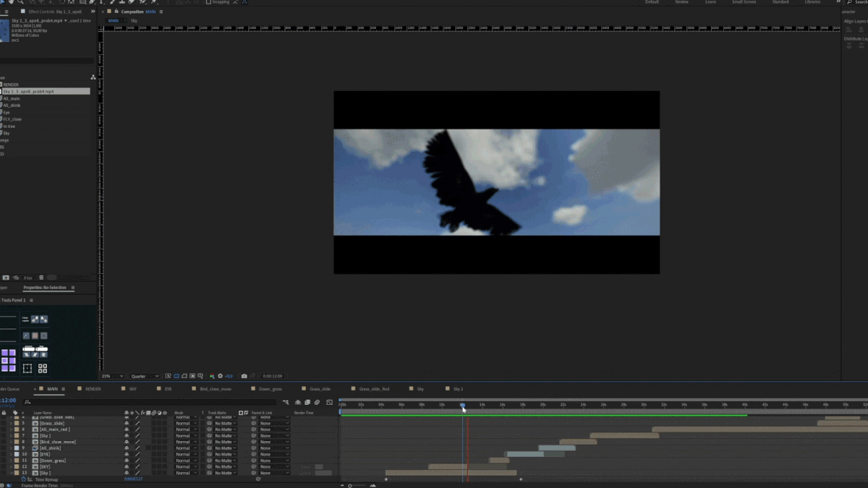Click the frame blending icon in timeline header

pos(307,403)
